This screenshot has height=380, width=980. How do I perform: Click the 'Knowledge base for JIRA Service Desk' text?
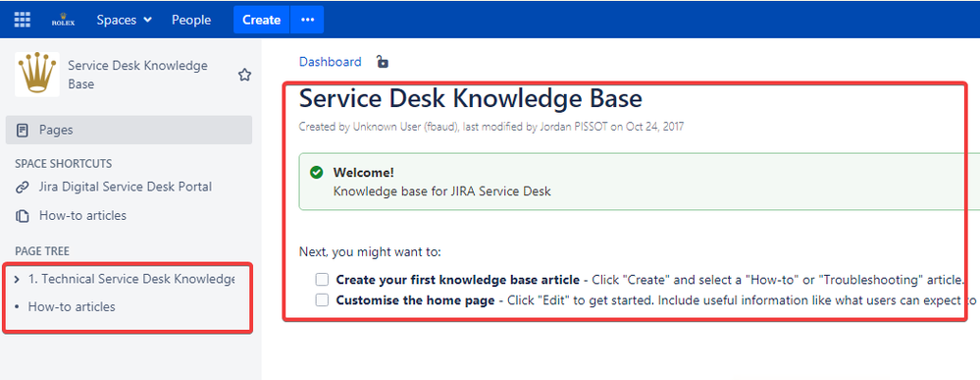click(x=441, y=190)
